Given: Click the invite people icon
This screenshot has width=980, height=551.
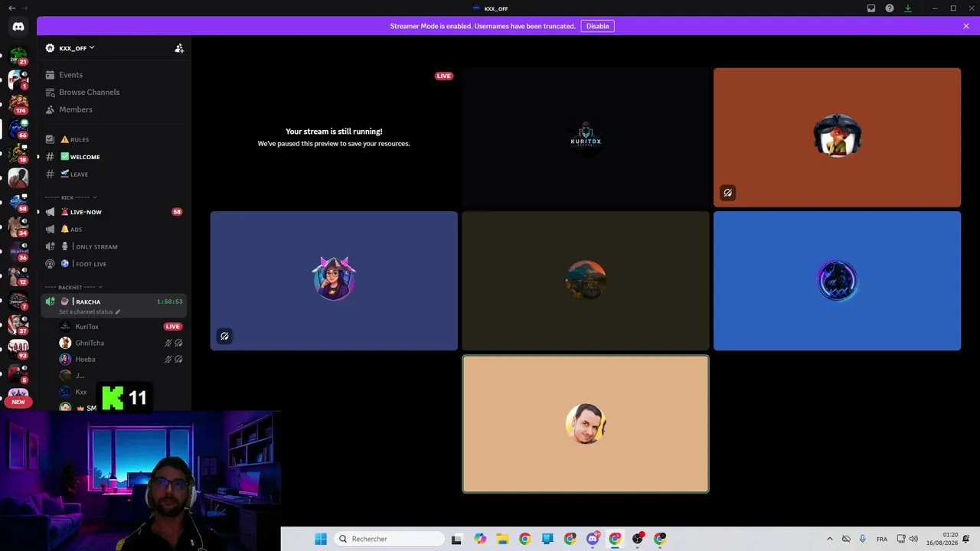Looking at the screenshot, I should coord(179,48).
